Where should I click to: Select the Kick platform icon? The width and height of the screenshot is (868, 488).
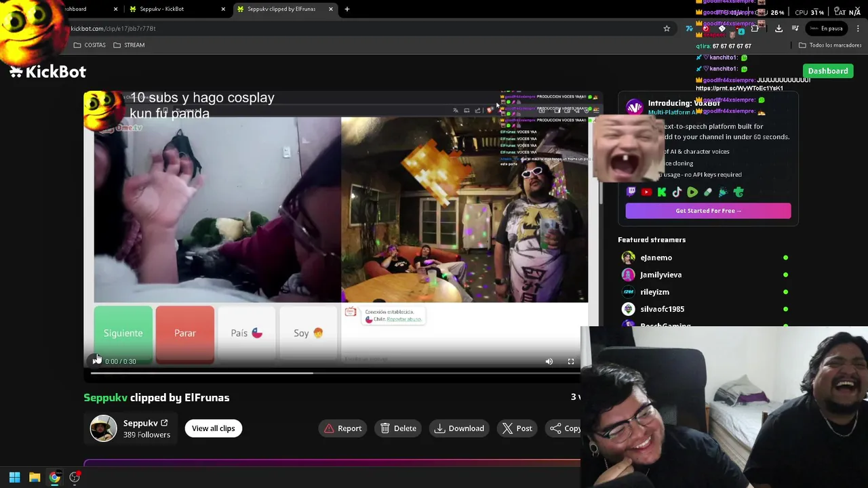point(662,192)
